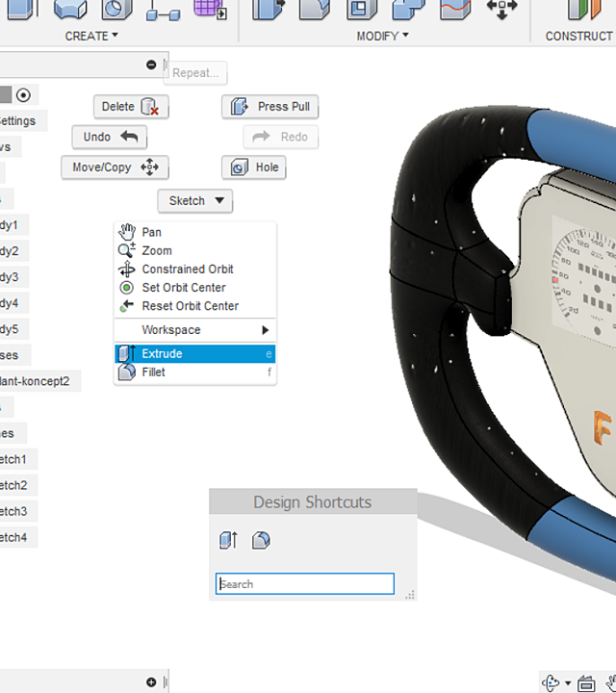
Task: Collapse the browser panel with minus icon
Action: [x=151, y=65]
